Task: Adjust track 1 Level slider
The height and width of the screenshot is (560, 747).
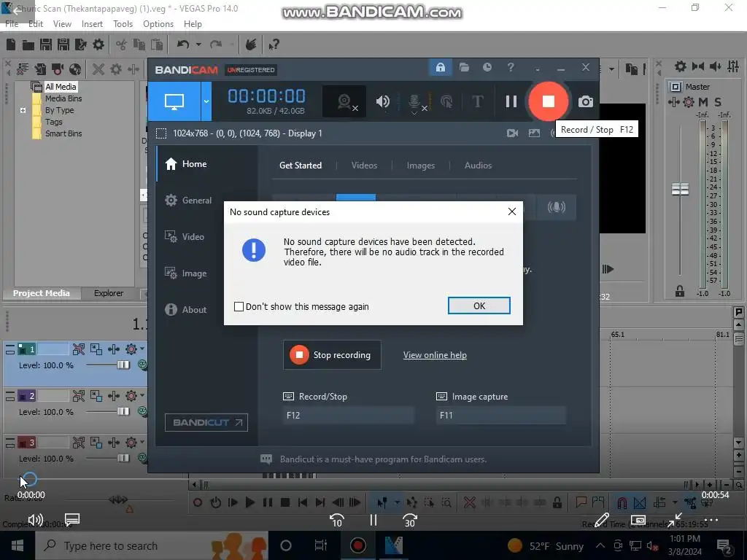Action: click(123, 365)
